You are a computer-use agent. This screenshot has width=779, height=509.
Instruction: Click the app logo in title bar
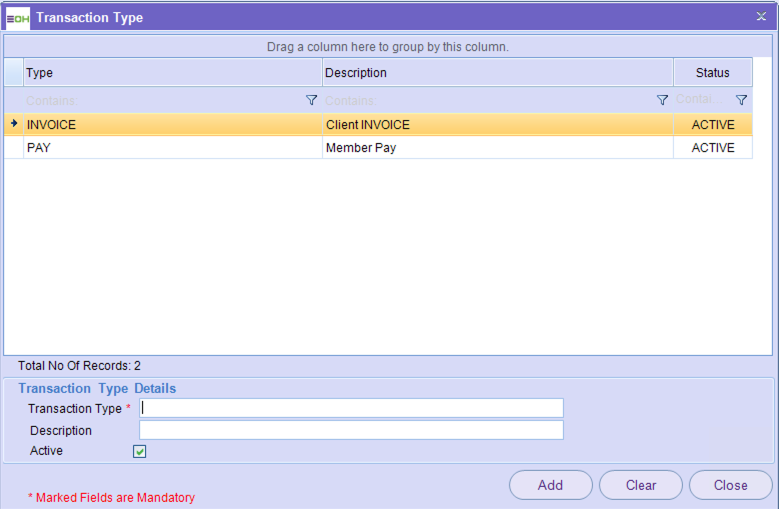tap(18, 17)
